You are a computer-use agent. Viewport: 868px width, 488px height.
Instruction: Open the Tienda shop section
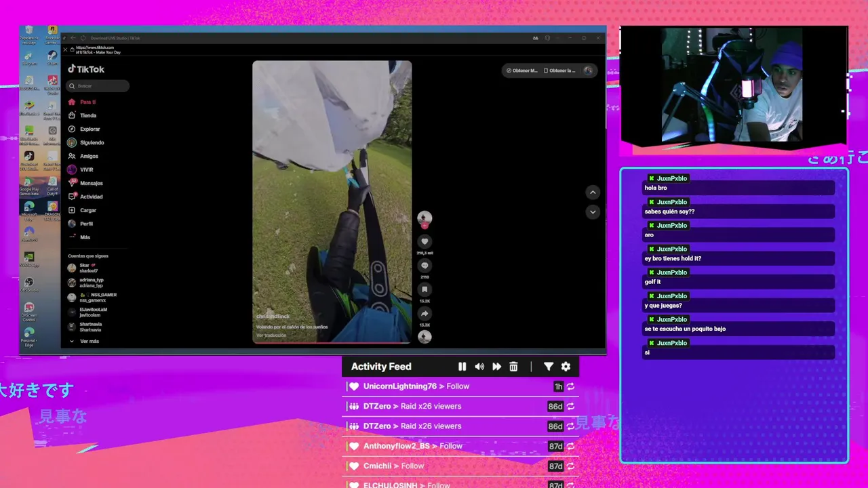point(82,115)
